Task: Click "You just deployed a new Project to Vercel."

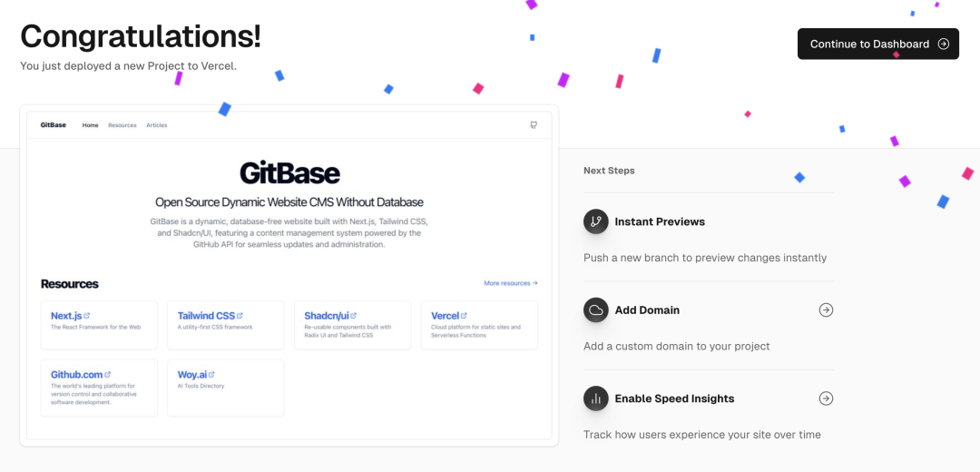Action: coord(128,65)
